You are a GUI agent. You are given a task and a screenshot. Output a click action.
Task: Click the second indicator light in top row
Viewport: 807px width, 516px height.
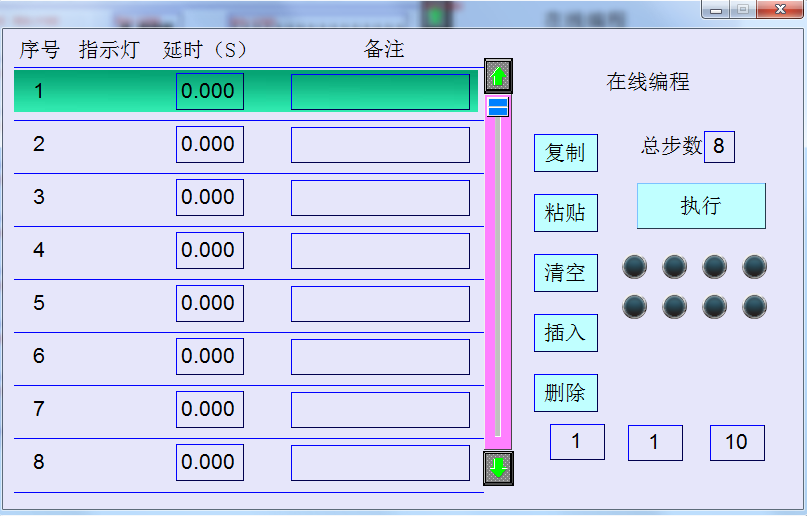coord(675,266)
